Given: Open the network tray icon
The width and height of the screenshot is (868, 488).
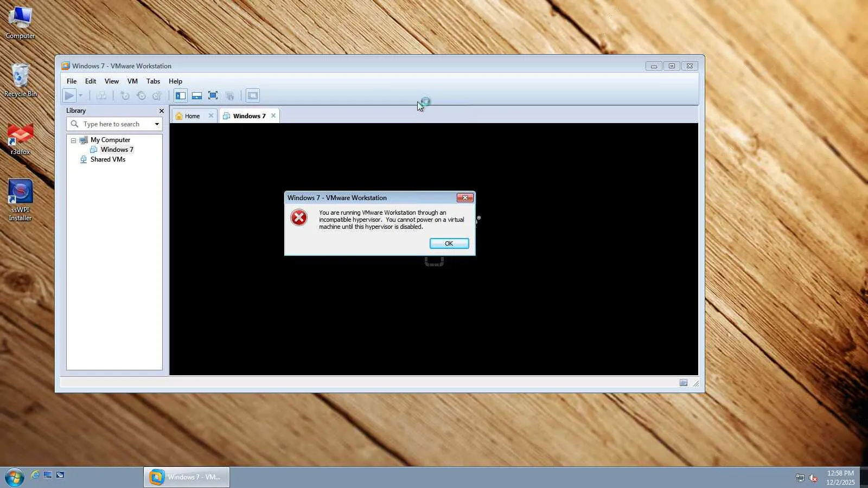Looking at the screenshot, I should tap(800, 478).
